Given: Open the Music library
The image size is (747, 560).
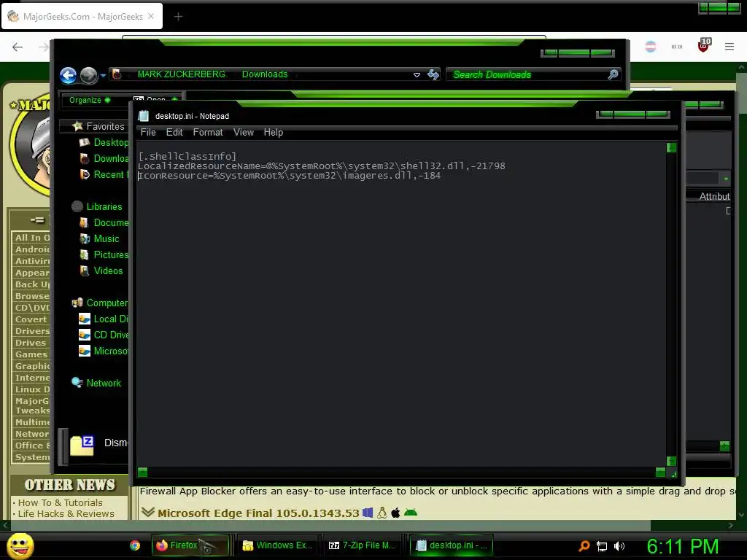Looking at the screenshot, I should tap(107, 238).
